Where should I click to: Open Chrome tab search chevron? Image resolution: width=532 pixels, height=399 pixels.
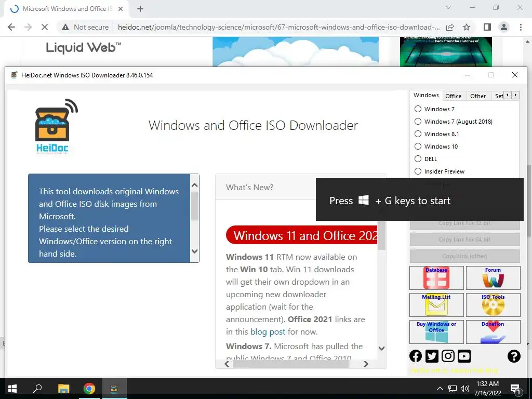(448, 7)
